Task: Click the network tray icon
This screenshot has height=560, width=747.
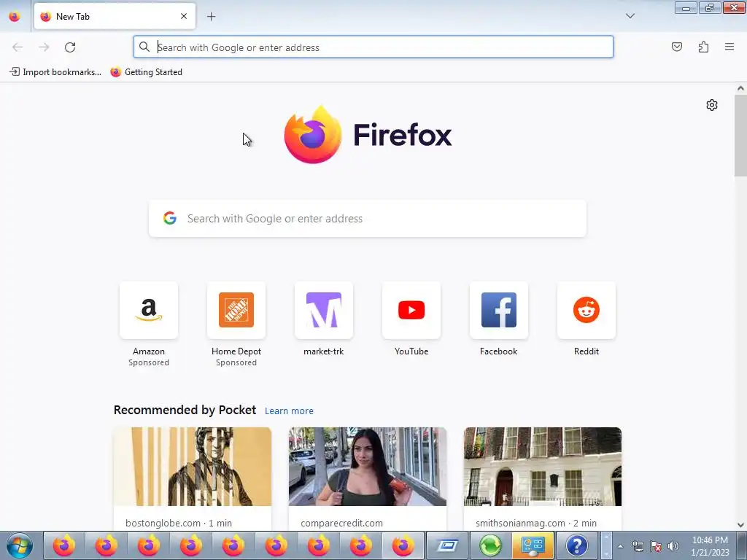Action: tap(638, 546)
